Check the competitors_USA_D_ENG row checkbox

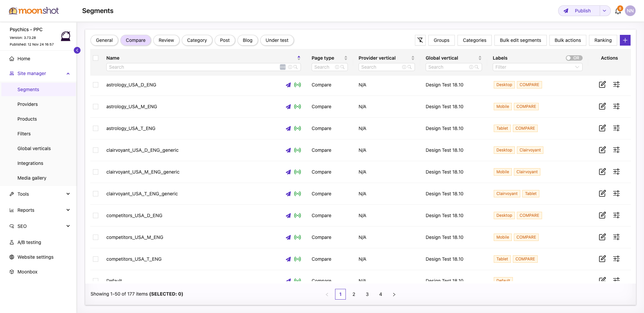[96, 215]
